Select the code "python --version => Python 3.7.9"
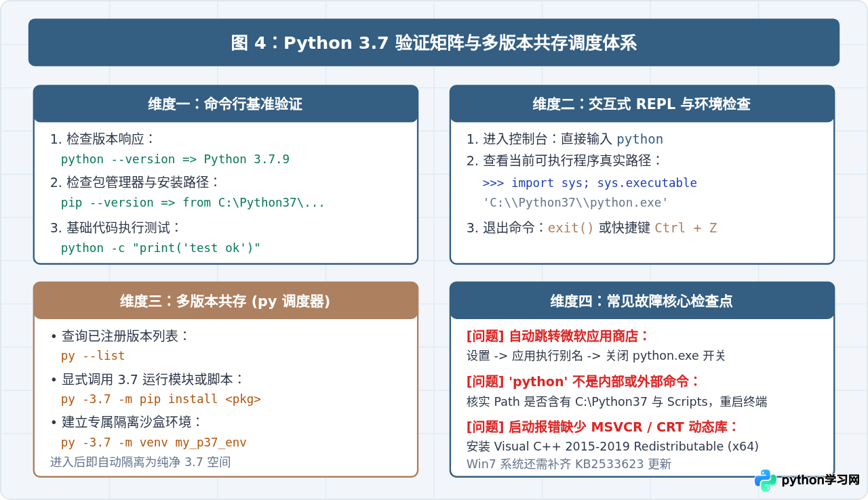 (175, 159)
